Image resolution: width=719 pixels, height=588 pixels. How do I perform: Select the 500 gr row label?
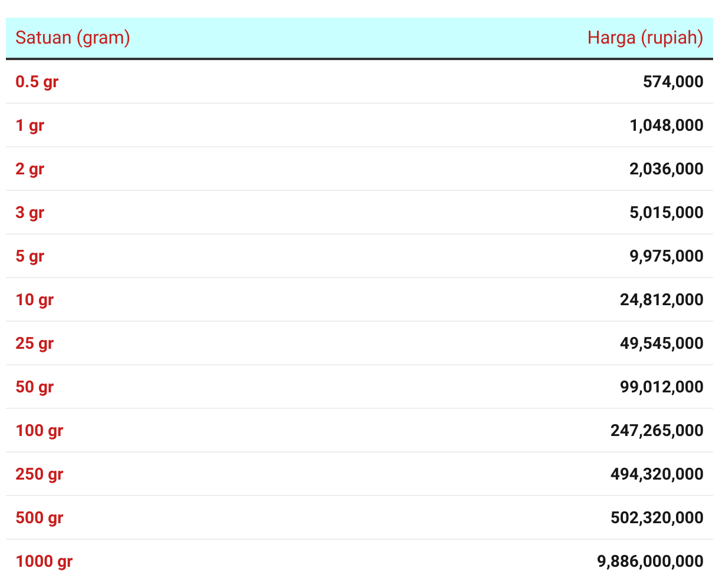click(x=39, y=518)
